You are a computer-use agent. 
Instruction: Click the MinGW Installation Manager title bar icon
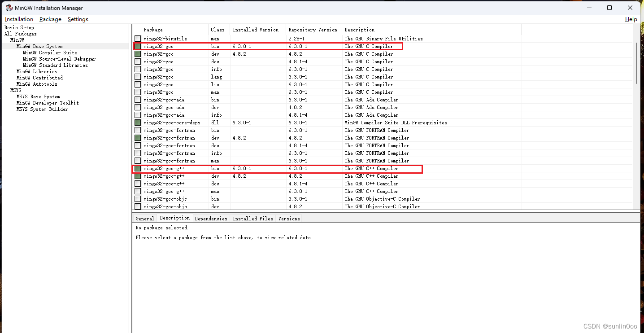pyautogui.click(x=9, y=8)
